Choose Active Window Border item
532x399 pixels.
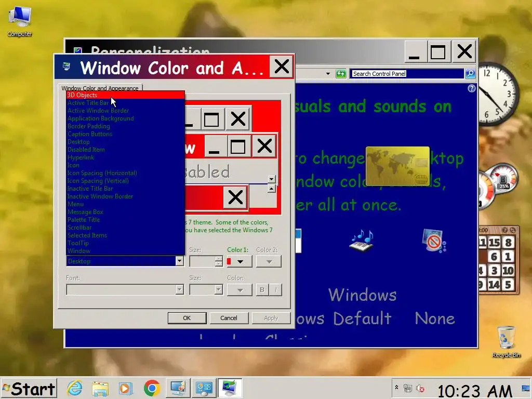126,111
